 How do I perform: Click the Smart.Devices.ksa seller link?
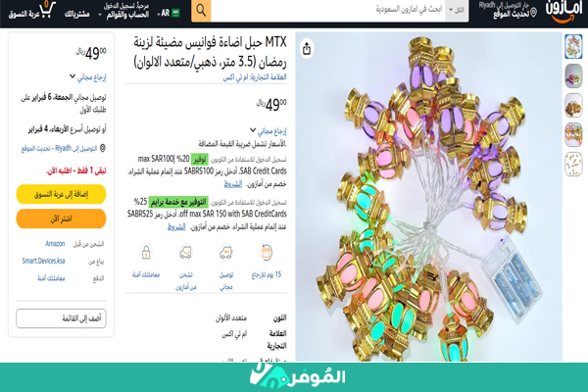point(43,261)
